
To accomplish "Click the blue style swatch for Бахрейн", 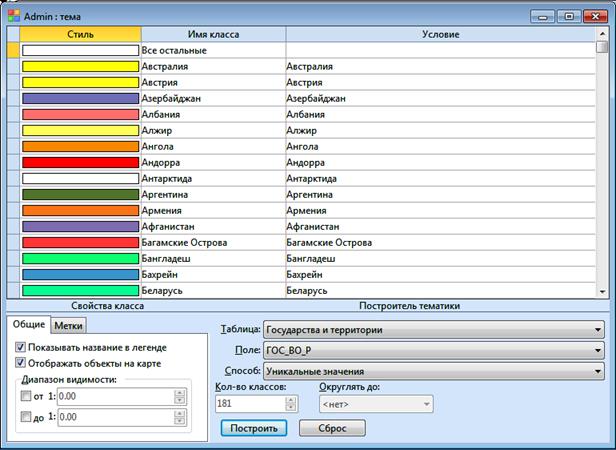I will coord(80,274).
